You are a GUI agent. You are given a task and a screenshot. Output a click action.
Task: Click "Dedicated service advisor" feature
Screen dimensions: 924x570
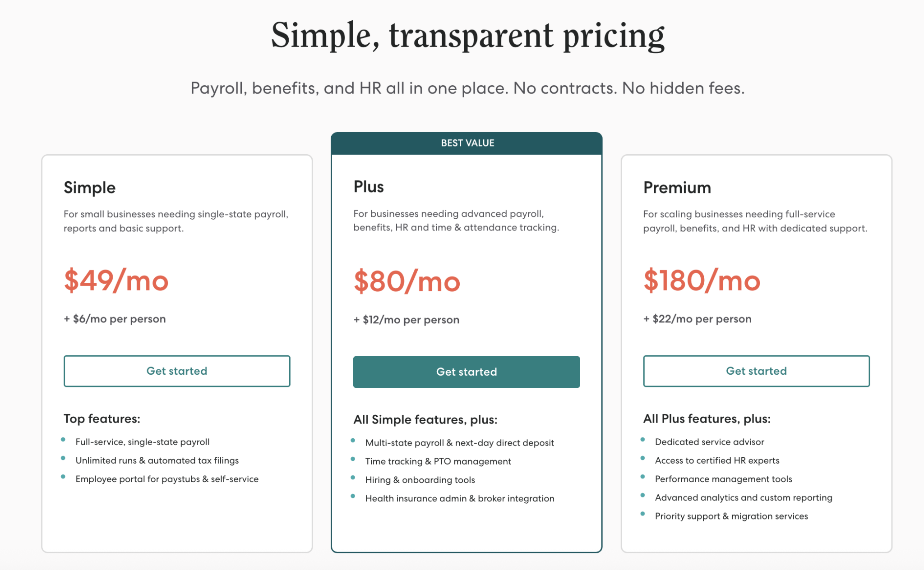710,442
